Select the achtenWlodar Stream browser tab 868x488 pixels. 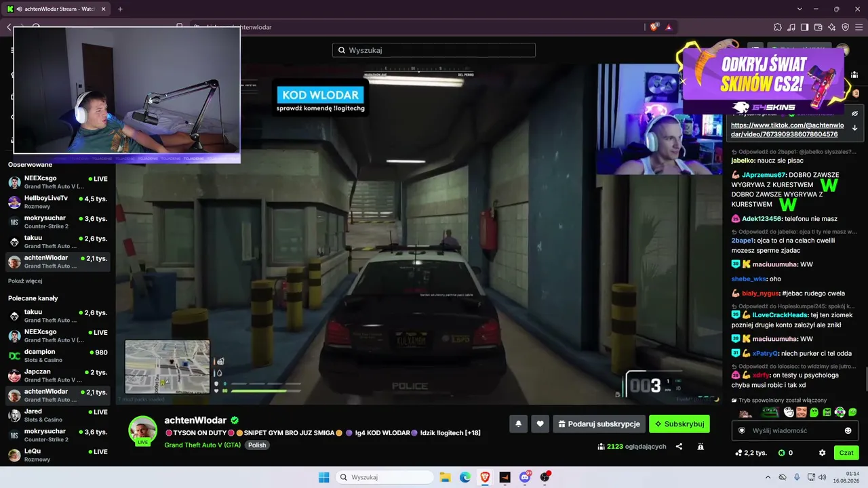[56, 9]
